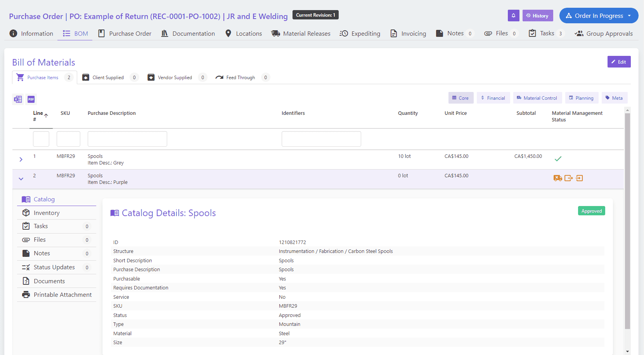
Task: Open the Client Supplied tab
Action: point(107,77)
